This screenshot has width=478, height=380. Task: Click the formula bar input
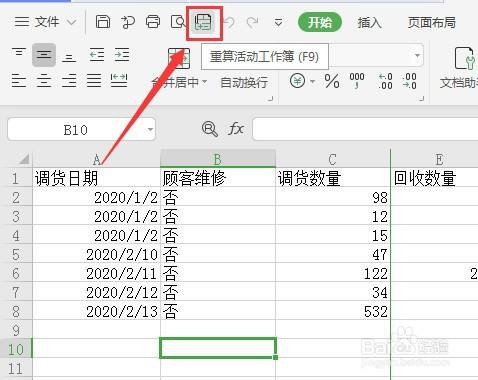365,129
